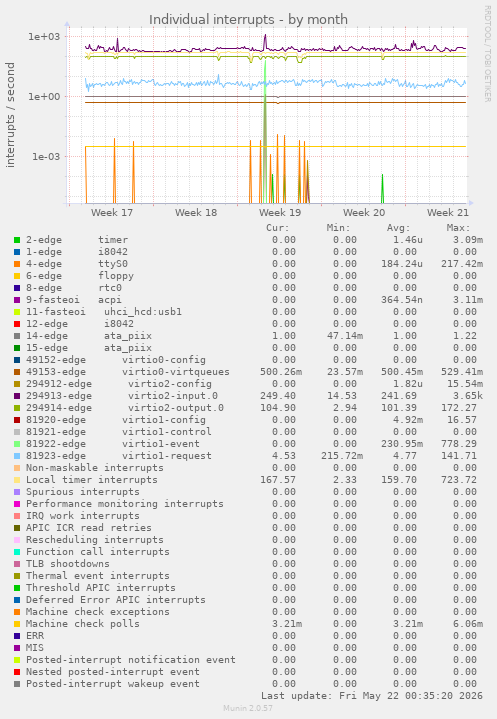Click the 49153-edge virtio0-virtqueues brown swatch

17,372
